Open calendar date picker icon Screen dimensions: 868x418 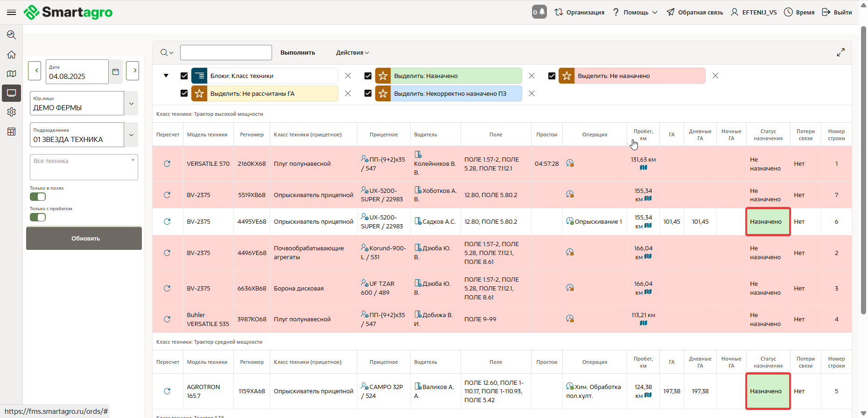point(116,71)
